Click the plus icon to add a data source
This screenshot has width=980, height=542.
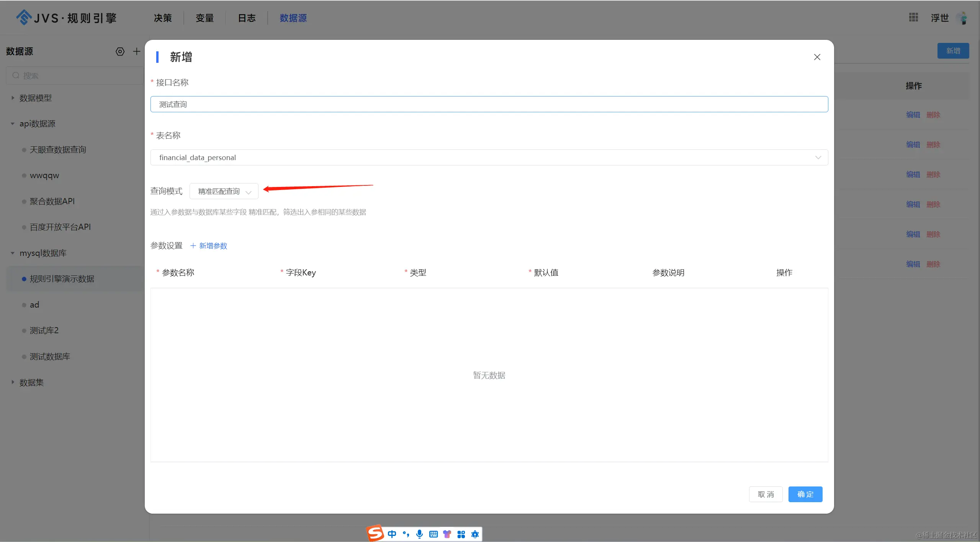tap(137, 51)
